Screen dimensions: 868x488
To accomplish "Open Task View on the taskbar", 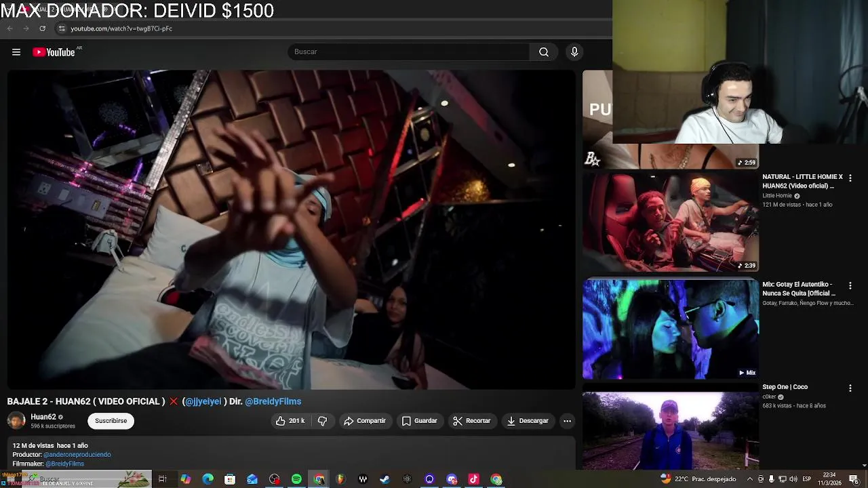I will tap(163, 479).
